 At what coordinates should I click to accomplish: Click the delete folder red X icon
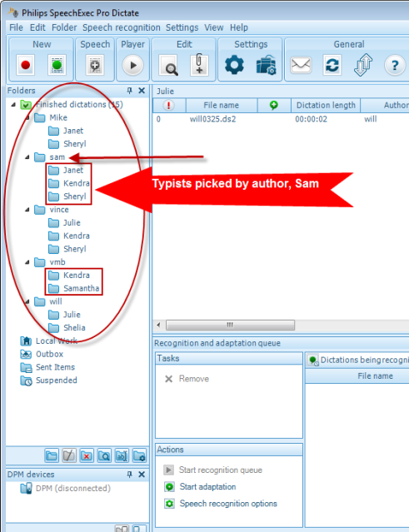(87, 455)
